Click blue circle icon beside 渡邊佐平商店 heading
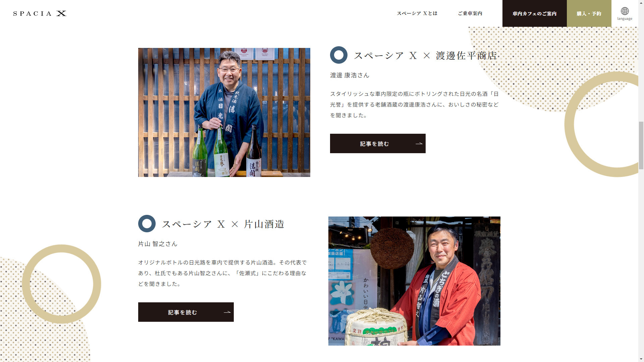This screenshot has height=362, width=644. pos(339,55)
